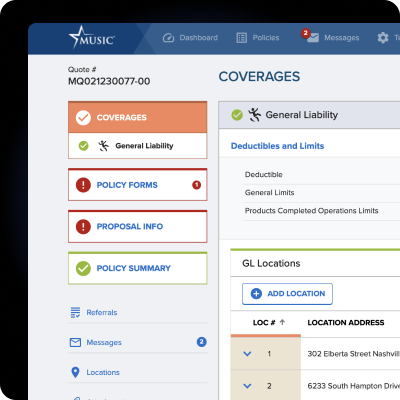Click the MUSIC star logo
The image size is (400, 400).
[92, 37]
